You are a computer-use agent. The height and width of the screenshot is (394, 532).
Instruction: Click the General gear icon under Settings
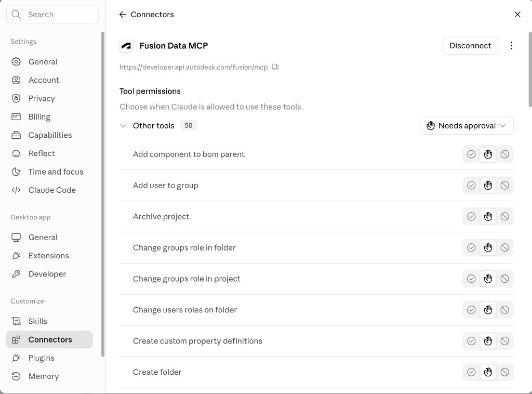[x=16, y=62]
